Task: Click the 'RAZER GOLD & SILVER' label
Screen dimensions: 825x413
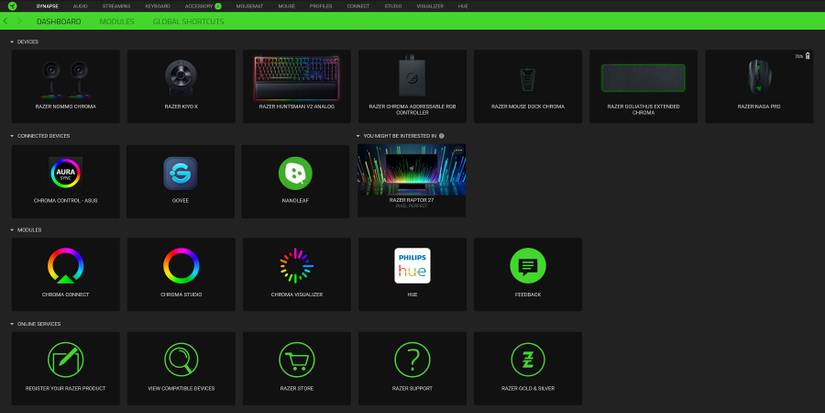Action: point(528,388)
